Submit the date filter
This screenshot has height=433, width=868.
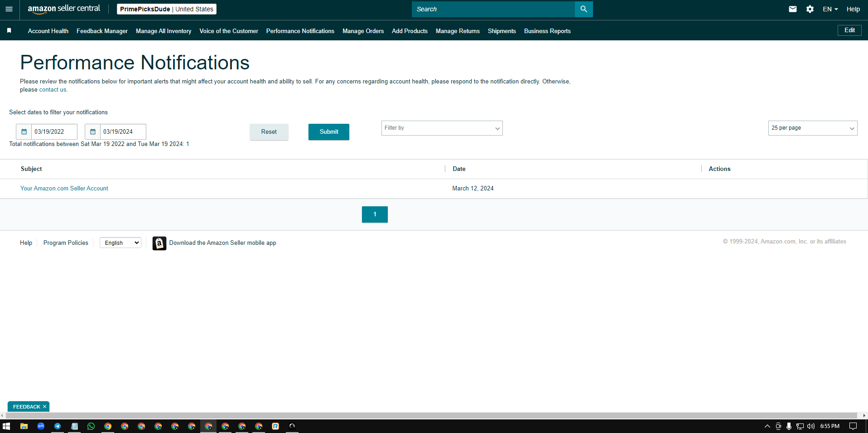click(329, 132)
